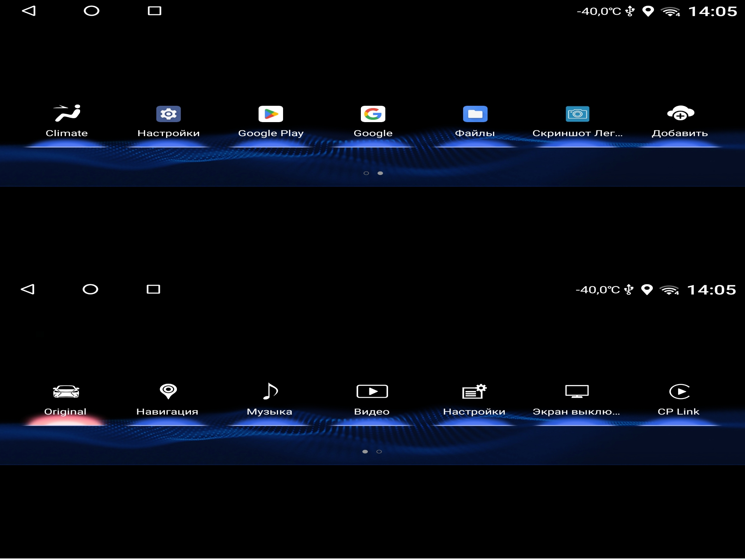Tap hollow page dot beneath Видео icon

pyautogui.click(x=379, y=452)
